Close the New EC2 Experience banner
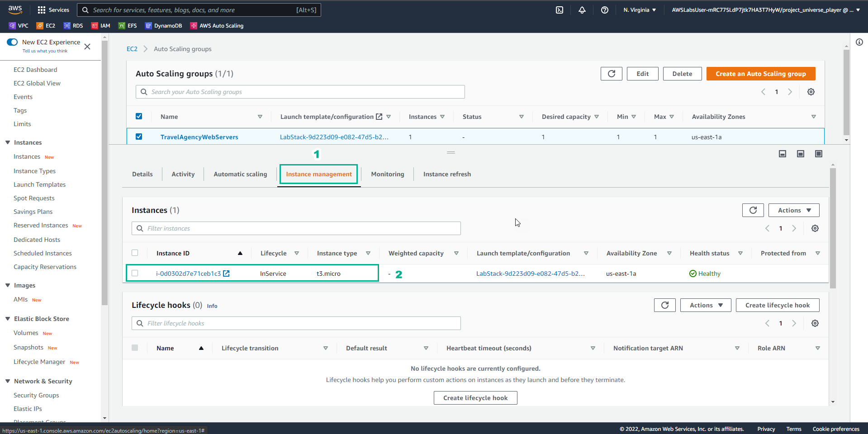868x434 pixels. coord(87,47)
